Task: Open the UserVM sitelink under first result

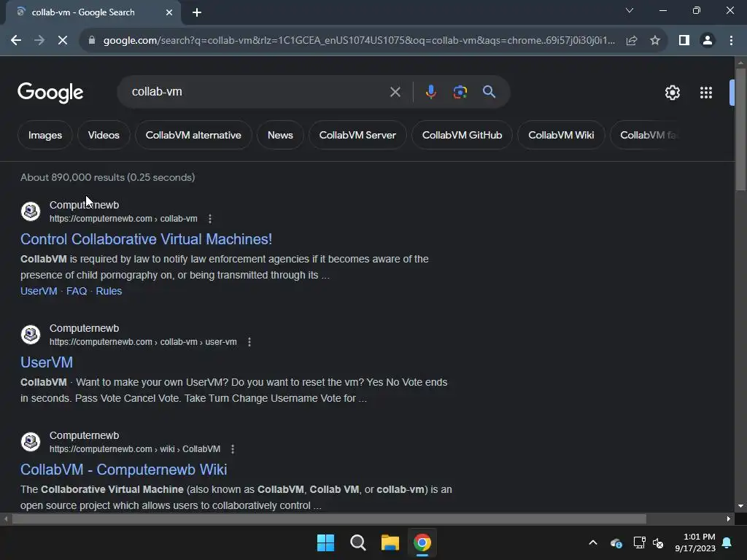Action: [x=39, y=291]
